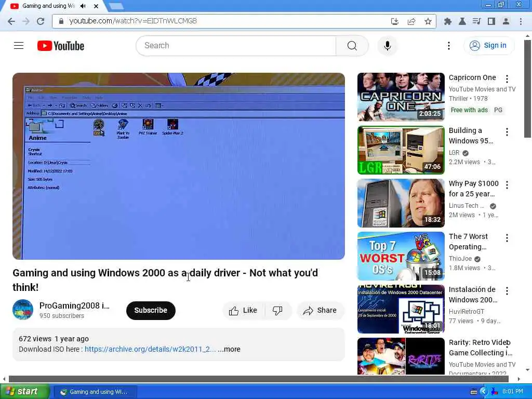Reload the page with the refresh icon
The width and height of the screenshot is (532, 399).
[x=41, y=21]
